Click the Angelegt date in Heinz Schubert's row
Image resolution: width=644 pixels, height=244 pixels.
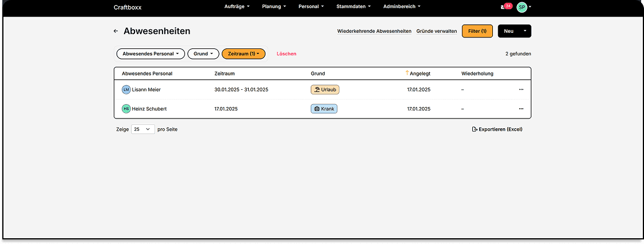419,109
